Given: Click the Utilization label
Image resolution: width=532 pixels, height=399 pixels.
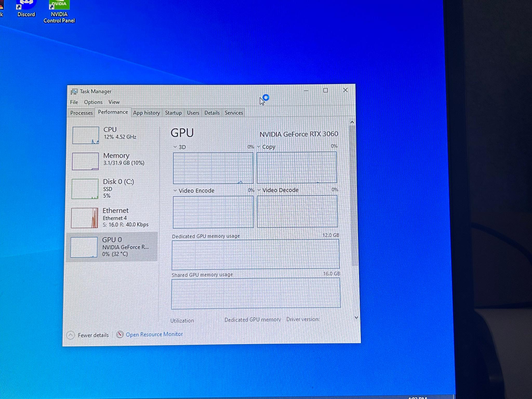Looking at the screenshot, I should 182,321.
